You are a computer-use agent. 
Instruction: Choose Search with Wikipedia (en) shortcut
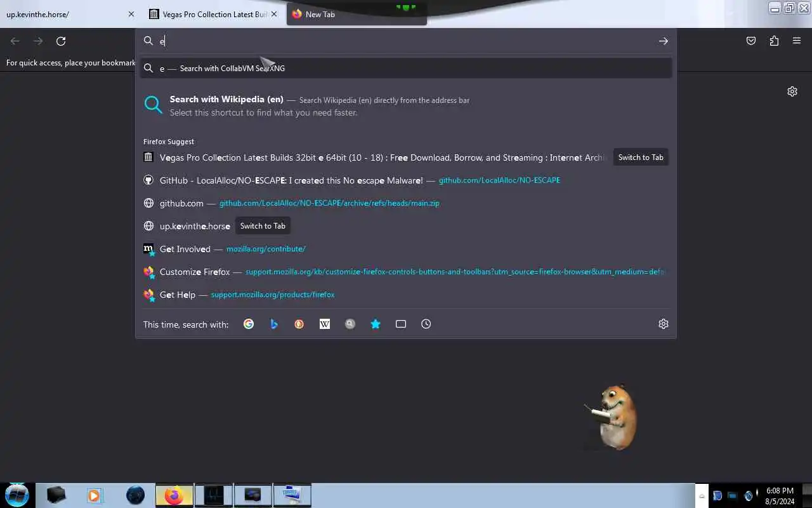pyautogui.click(x=406, y=105)
